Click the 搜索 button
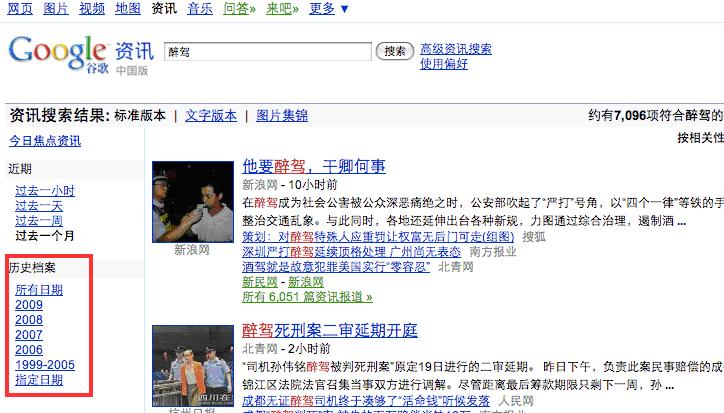Screen dimensions: 724x413 click(395, 51)
